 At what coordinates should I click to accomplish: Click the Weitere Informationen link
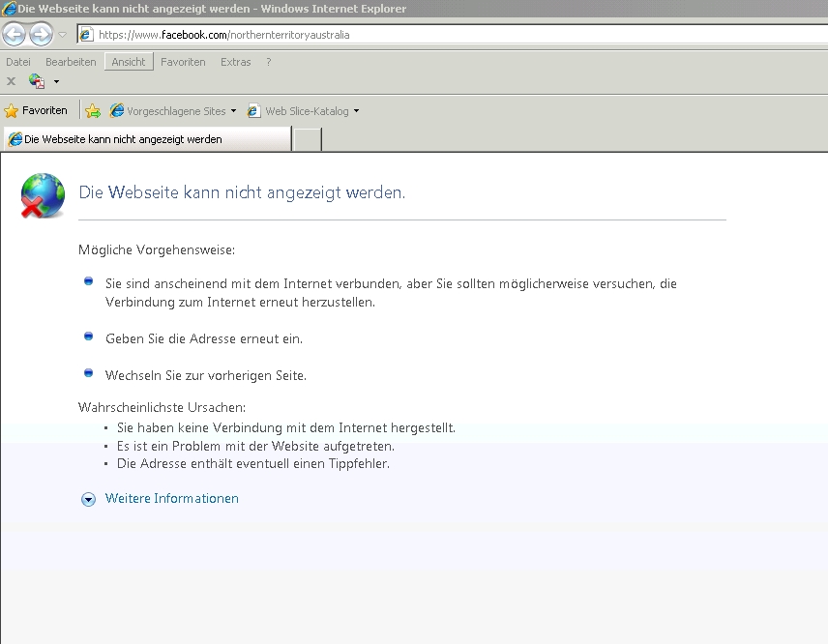coord(171,499)
